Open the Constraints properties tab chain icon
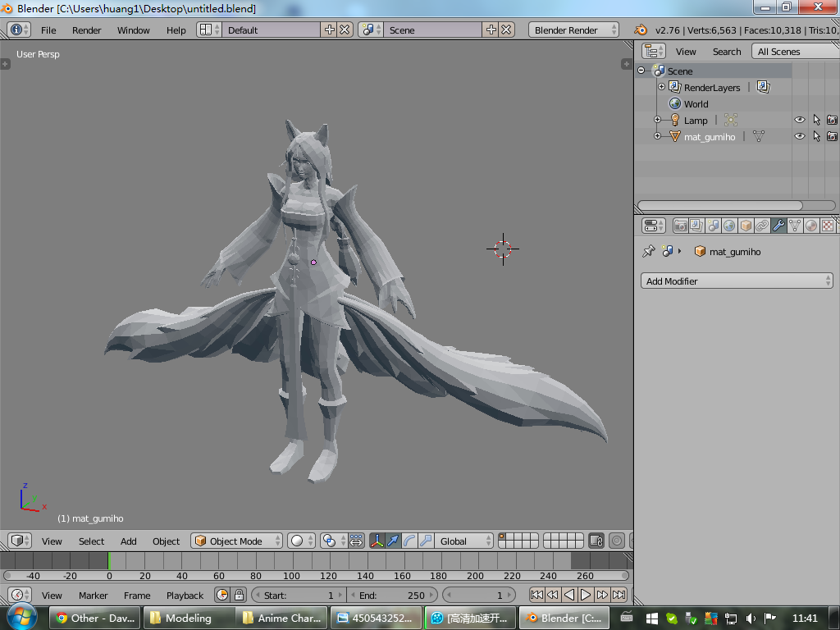The height and width of the screenshot is (630, 840). (762, 226)
